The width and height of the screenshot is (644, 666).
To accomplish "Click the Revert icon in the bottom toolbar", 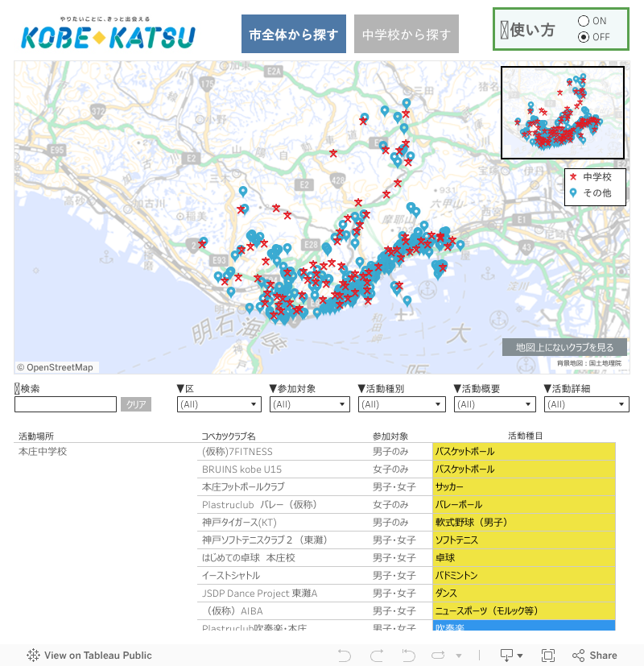I will [x=409, y=656].
